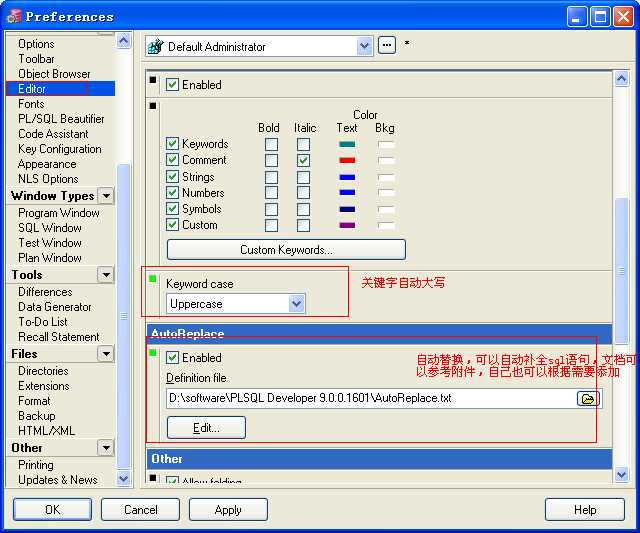Open Updates & News preferences
Image resolution: width=640 pixels, height=533 pixels.
click(58, 480)
